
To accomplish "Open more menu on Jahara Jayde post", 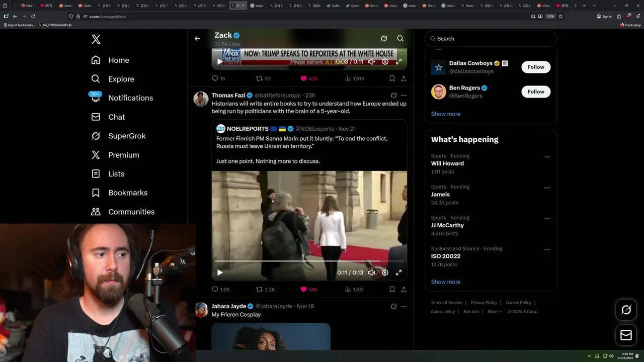I will [404, 306].
